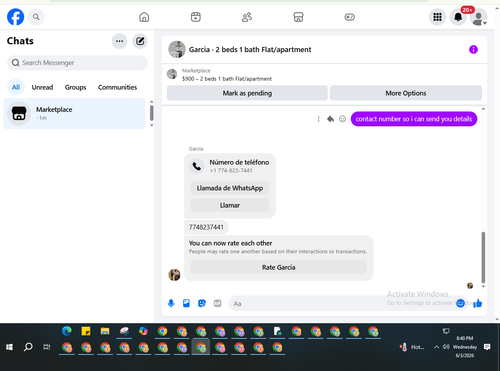Image resolution: width=500 pixels, height=371 pixels.
Task: Switch to Communities tab
Action: [117, 87]
